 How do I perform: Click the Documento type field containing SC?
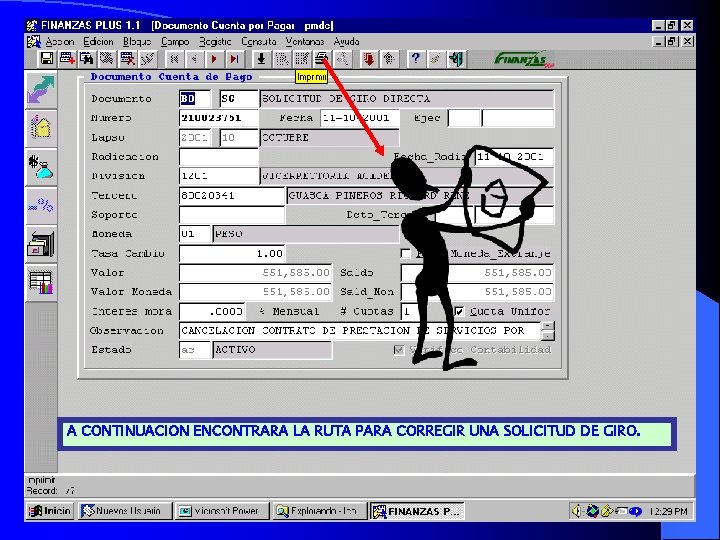(x=239, y=99)
